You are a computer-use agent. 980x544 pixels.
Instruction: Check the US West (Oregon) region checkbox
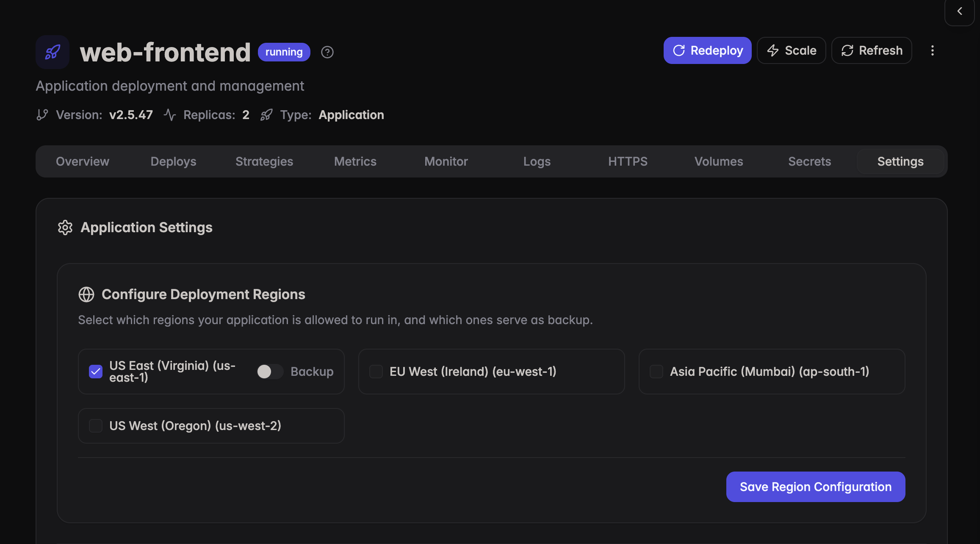(x=96, y=426)
